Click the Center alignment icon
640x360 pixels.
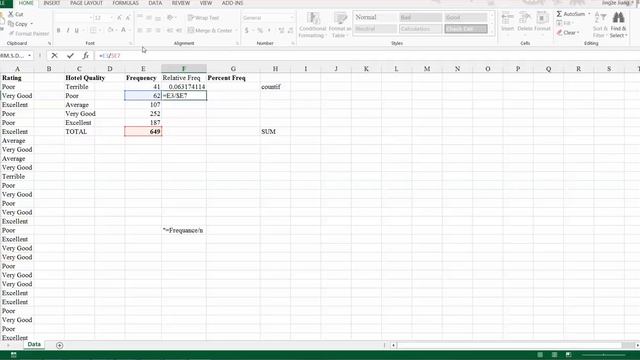coord(149,31)
